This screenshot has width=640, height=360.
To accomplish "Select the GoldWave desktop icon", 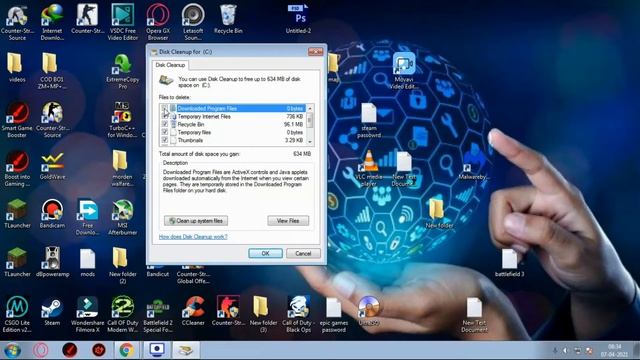I will (52, 165).
